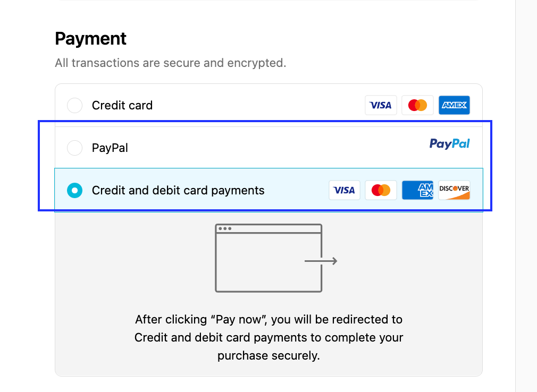Viewport: 537px width, 392px height.
Task: Select the Credit card radio button
Action: (x=74, y=106)
